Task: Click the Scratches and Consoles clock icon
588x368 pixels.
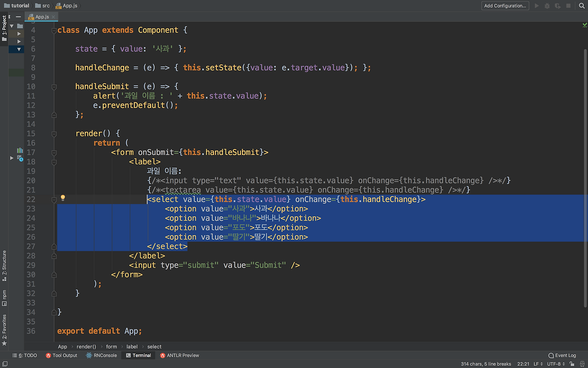Action: 20,158
